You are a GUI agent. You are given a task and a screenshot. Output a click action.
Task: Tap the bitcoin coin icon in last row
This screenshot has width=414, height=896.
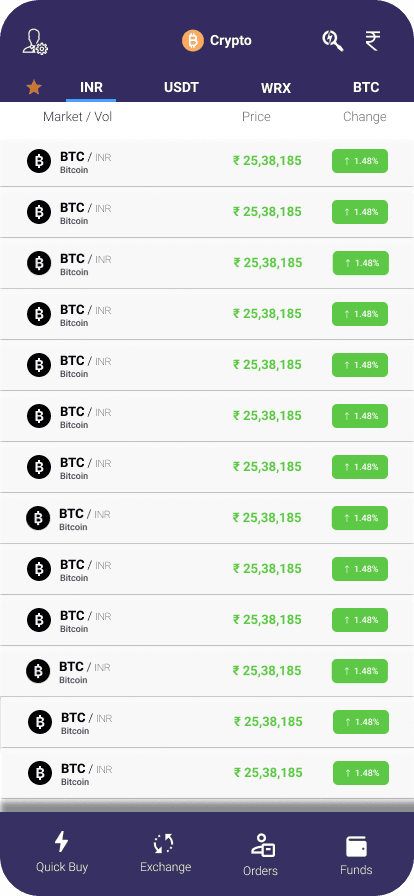(x=40, y=773)
